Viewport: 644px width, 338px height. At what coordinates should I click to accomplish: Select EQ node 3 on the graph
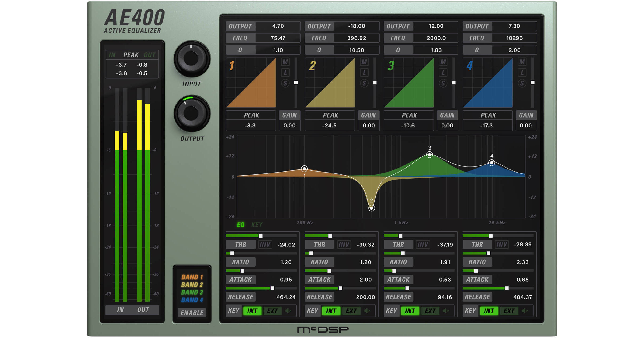click(430, 155)
